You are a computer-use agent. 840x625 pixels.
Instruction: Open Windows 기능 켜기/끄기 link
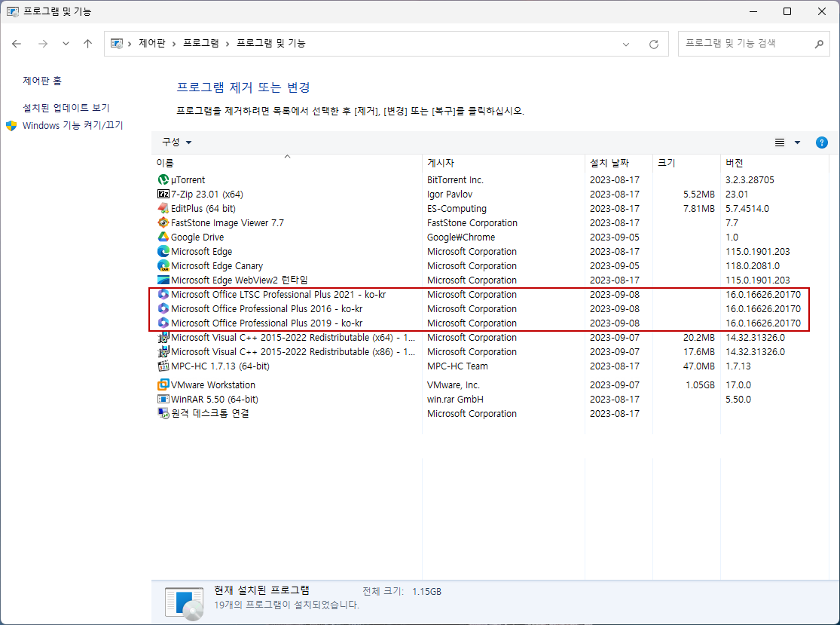(x=73, y=125)
